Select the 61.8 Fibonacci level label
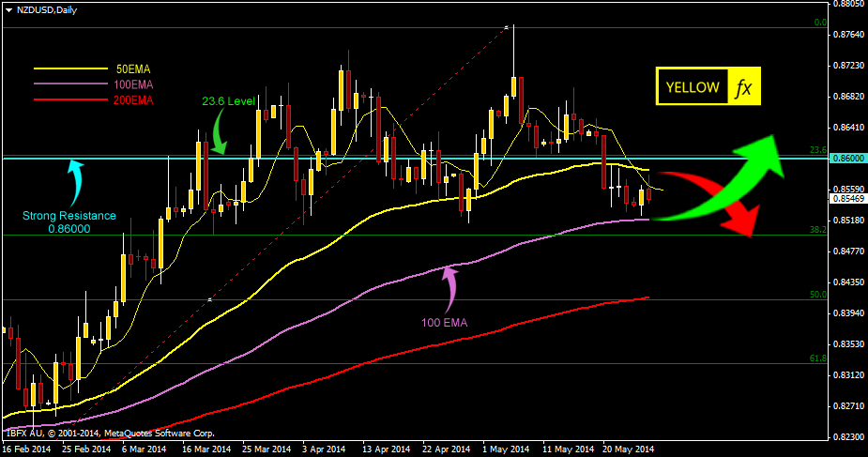Viewport: 868px width, 457px height. point(817,358)
